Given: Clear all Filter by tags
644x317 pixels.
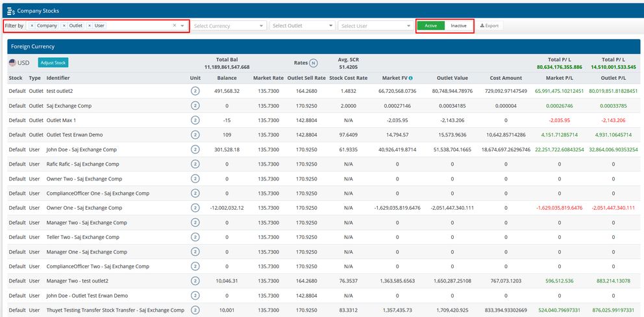Looking at the screenshot, I should [174, 25].
